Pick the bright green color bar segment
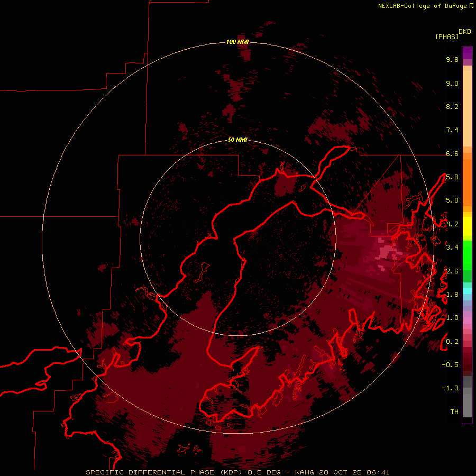 tap(467, 255)
